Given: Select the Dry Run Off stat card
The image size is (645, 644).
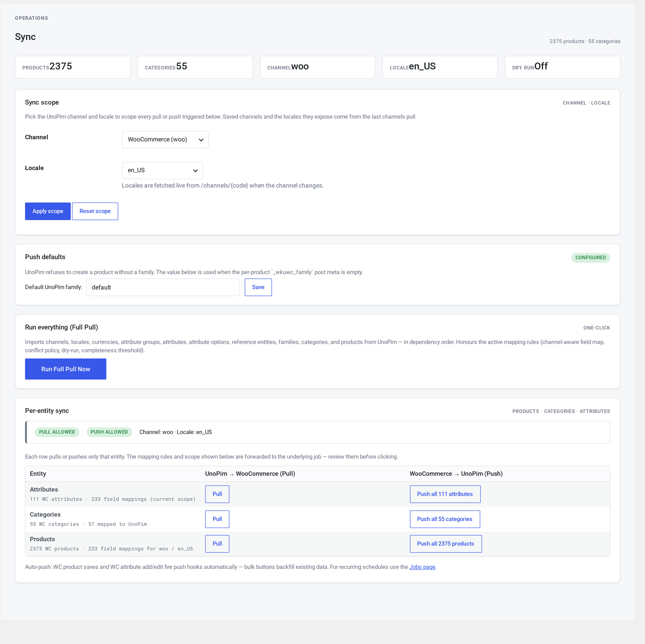Looking at the screenshot, I should [x=562, y=67].
